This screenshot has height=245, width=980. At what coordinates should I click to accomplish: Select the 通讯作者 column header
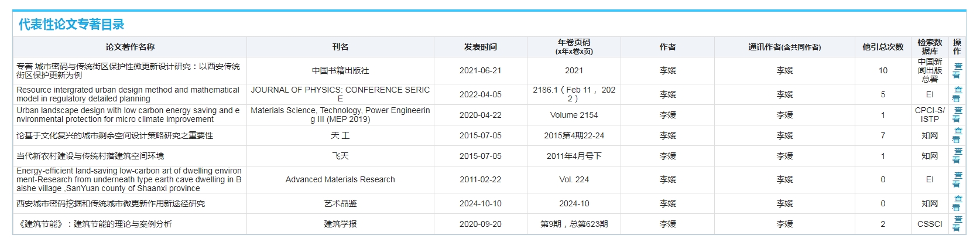click(x=784, y=47)
